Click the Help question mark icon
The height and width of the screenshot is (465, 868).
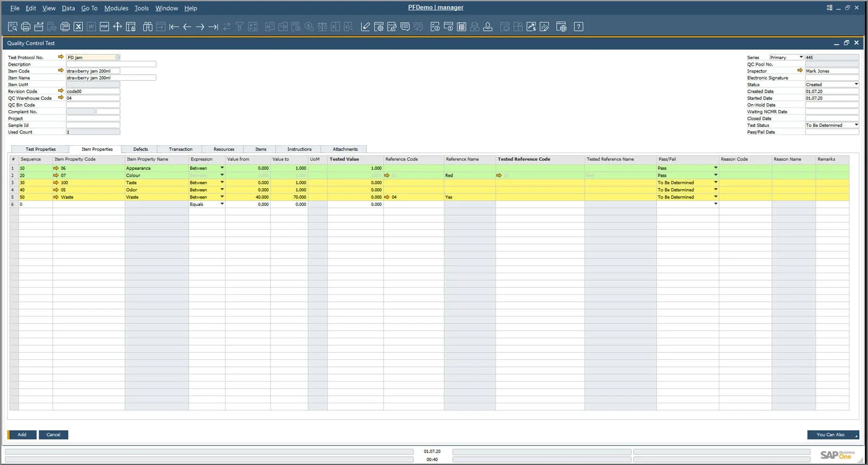[579, 27]
